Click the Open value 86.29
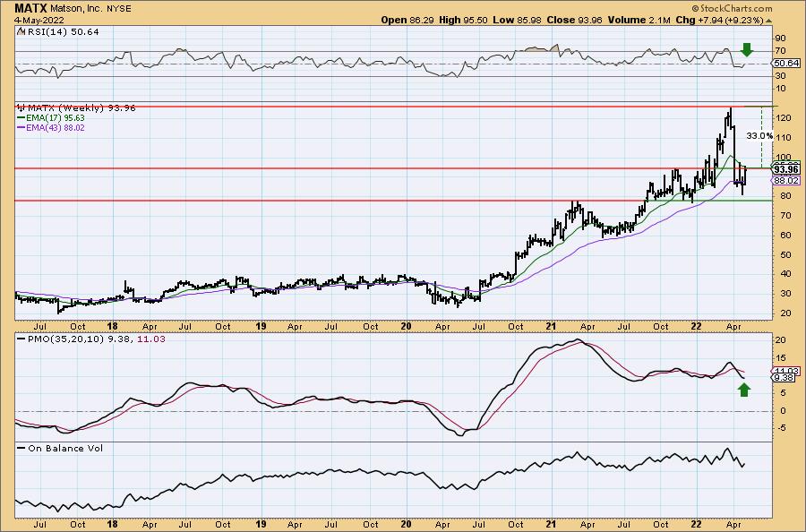The width and height of the screenshot is (806, 532). [423, 20]
